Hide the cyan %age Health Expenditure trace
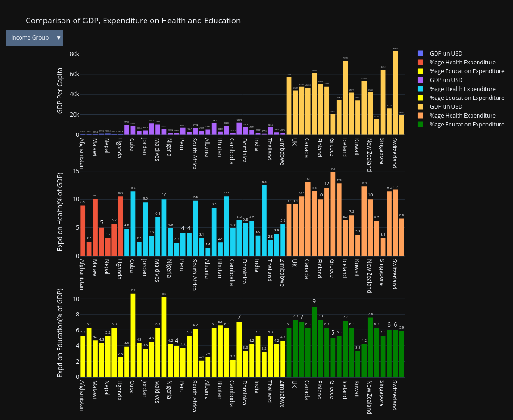Image resolution: width=513 pixels, height=420 pixels. [462, 89]
